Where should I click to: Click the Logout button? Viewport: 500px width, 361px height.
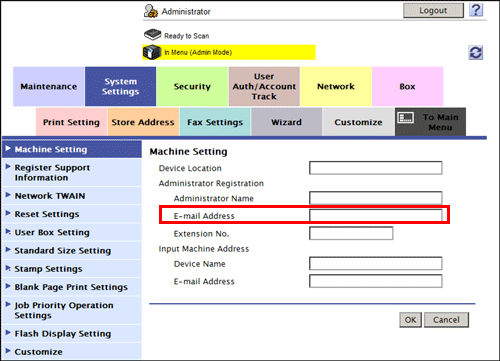(x=433, y=11)
